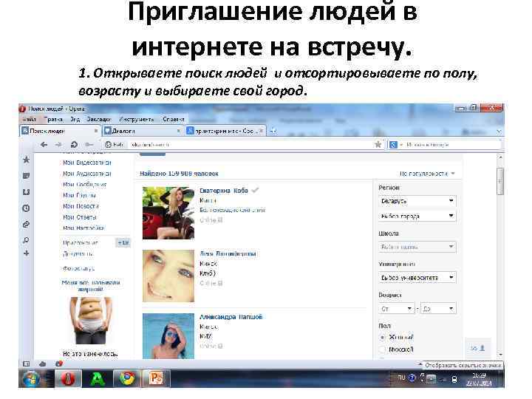532x399 pixels.
Task: Click Екатерина Коба profile photo
Action: click(x=168, y=213)
